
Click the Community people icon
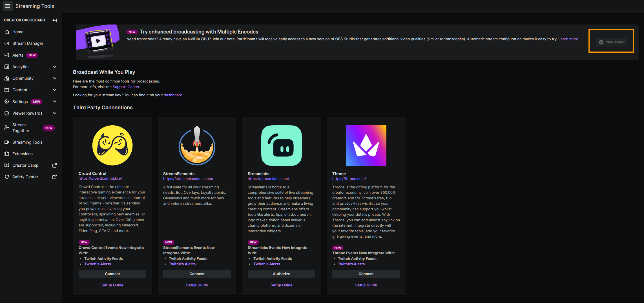[x=7, y=78]
